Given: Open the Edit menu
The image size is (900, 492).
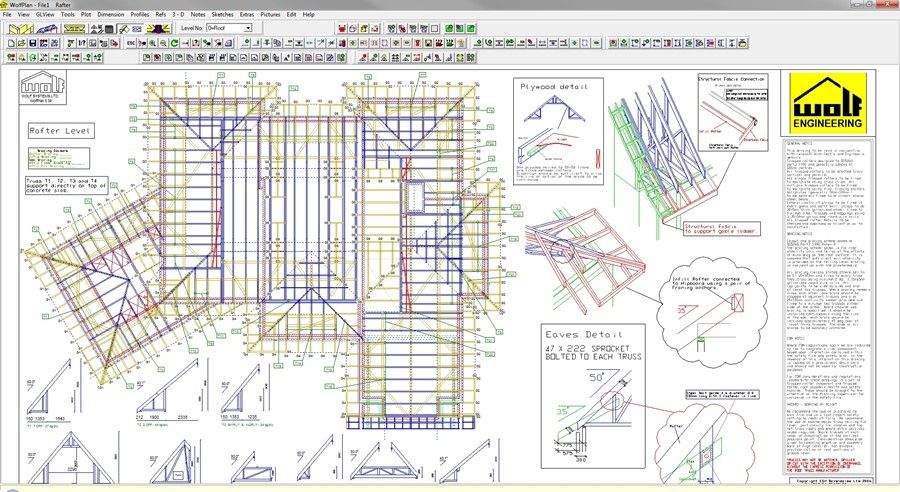Looking at the screenshot, I should coord(291,14).
